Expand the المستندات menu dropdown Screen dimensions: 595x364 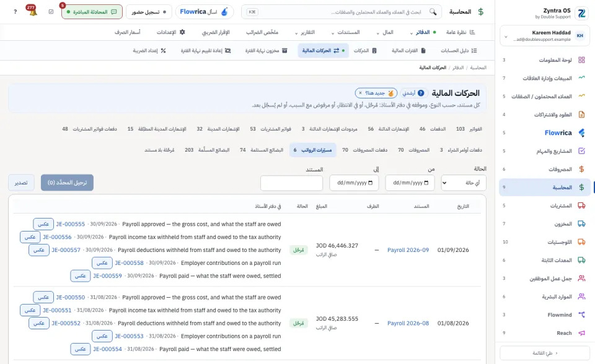(333, 33)
